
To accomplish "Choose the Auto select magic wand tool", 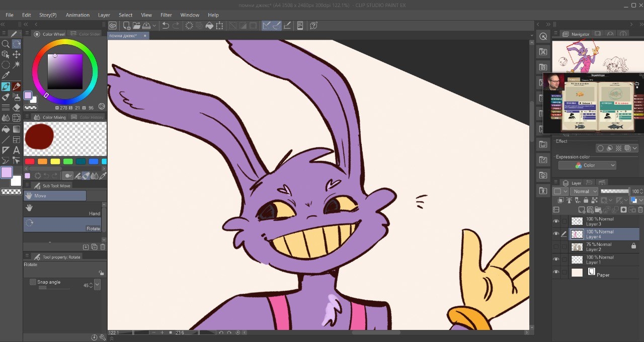I will pos(17,65).
